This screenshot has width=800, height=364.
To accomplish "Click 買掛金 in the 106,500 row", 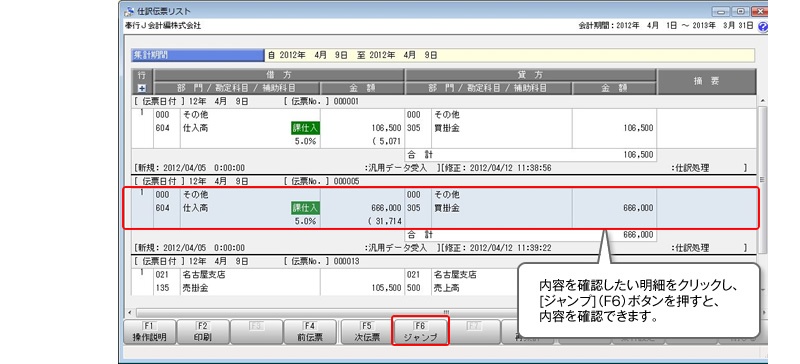I will pos(446,128).
